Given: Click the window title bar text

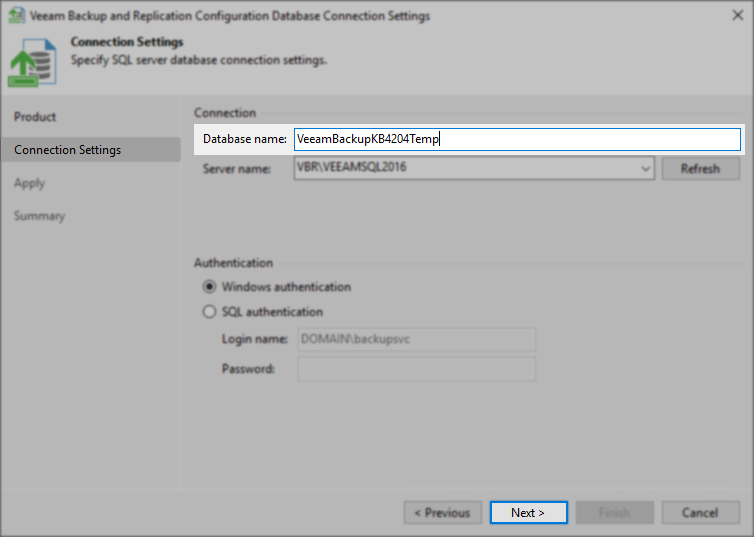Looking at the screenshot, I should point(230,16).
